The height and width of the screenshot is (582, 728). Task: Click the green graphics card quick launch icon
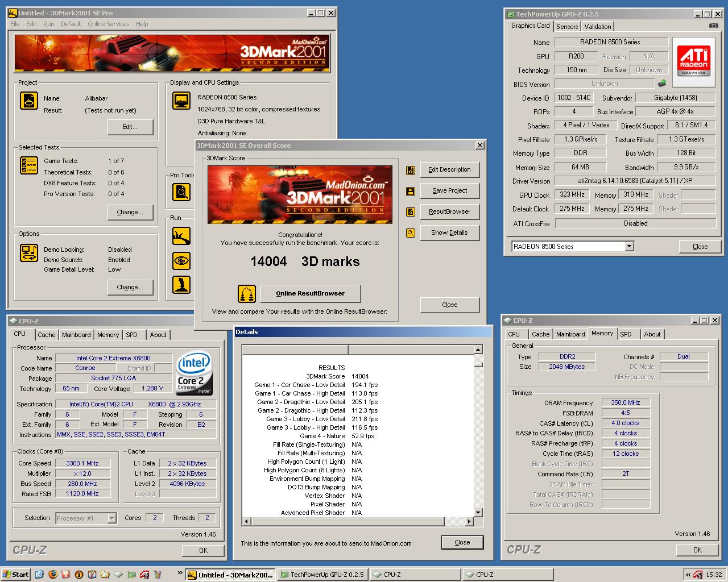click(x=131, y=575)
